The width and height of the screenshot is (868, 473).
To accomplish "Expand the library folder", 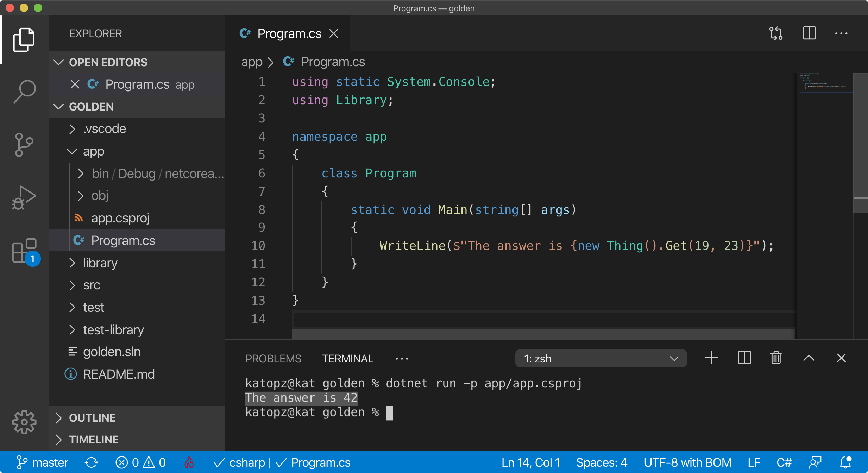I will click(100, 263).
